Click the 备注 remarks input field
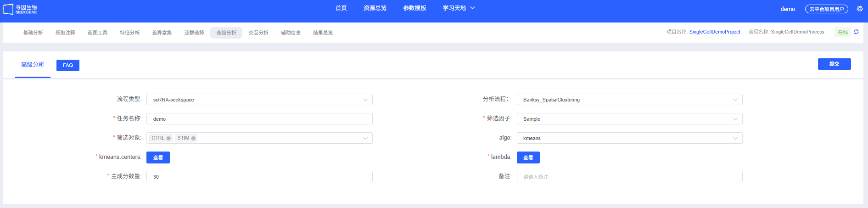868x208 pixels. [x=629, y=177]
